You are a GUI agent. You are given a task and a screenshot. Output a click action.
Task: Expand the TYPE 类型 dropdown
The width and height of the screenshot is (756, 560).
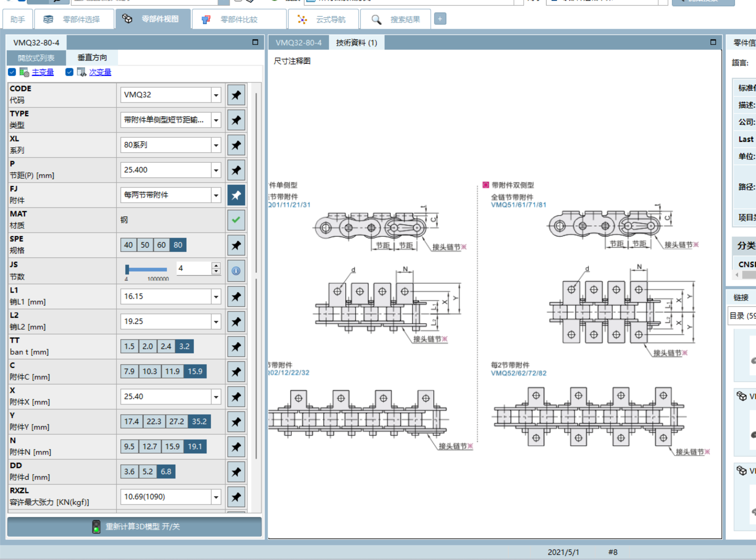[216, 120]
